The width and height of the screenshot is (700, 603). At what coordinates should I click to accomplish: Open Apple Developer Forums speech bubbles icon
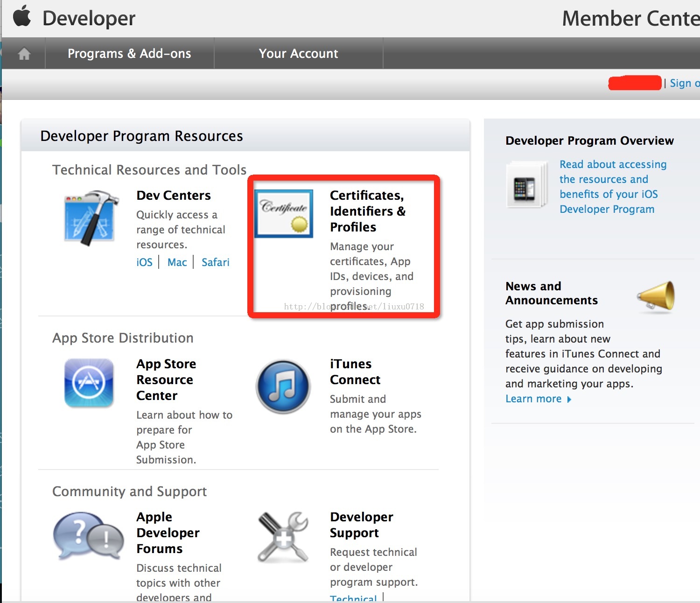click(x=88, y=536)
